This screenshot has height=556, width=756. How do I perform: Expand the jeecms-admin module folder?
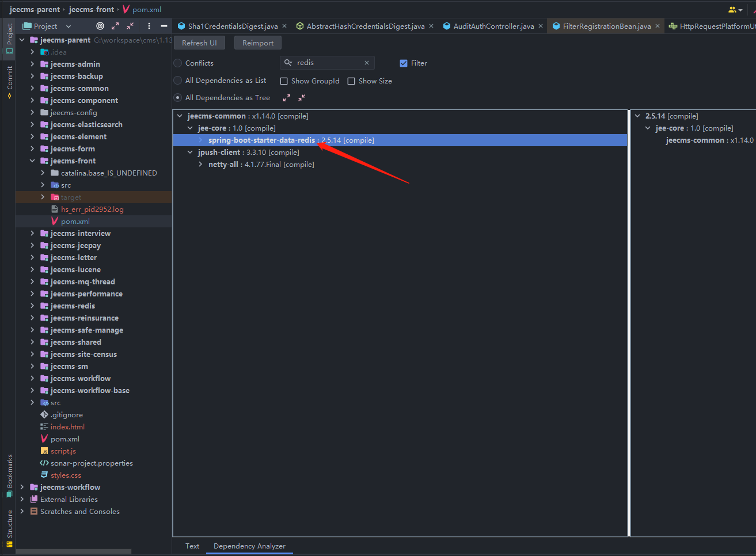[32, 64]
